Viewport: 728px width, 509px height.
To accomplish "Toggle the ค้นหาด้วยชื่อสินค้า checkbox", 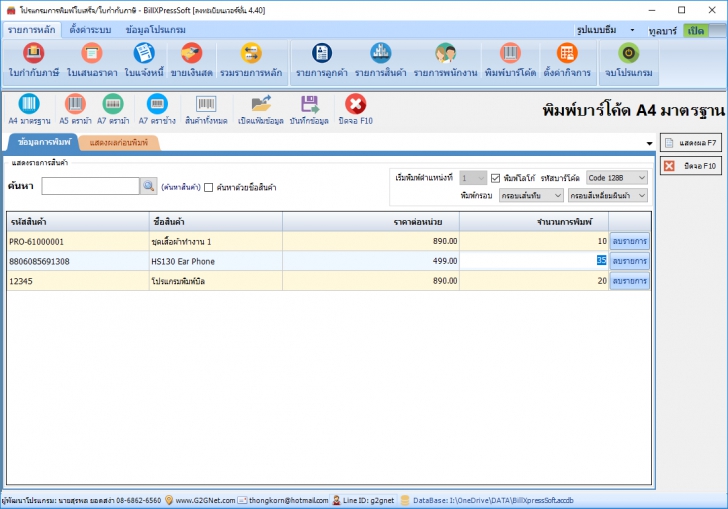I will [x=209, y=187].
